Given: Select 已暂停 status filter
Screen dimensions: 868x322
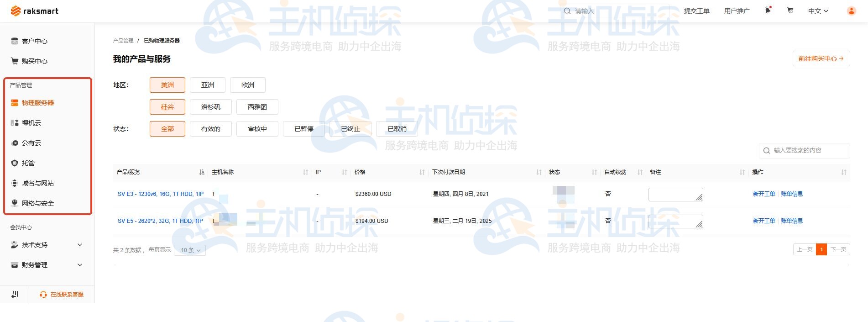Looking at the screenshot, I should pos(304,129).
